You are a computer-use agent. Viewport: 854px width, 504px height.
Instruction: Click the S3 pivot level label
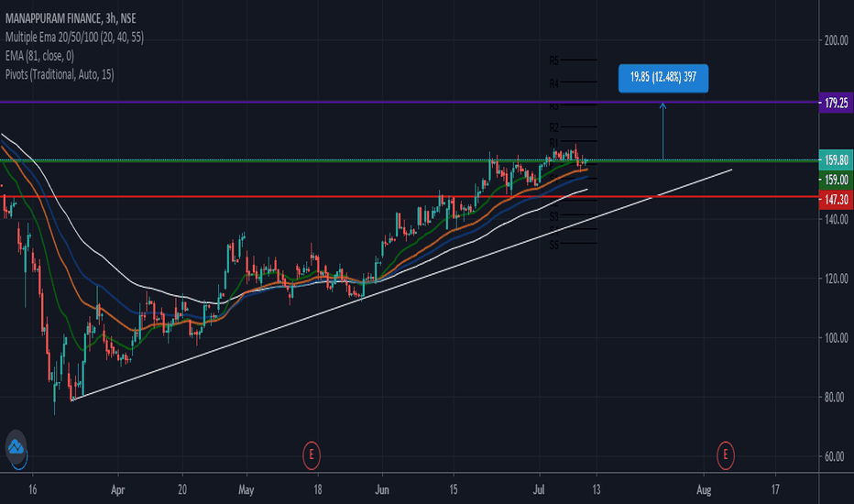click(x=553, y=216)
